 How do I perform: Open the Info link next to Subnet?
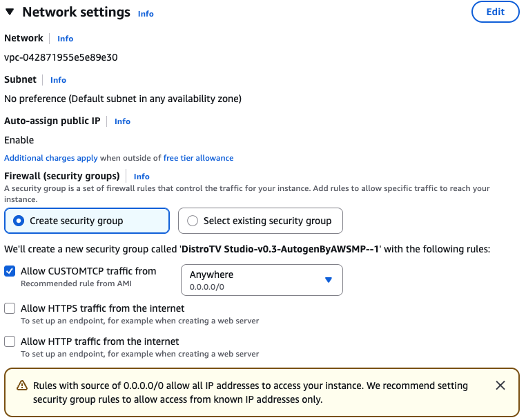[x=58, y=80]
